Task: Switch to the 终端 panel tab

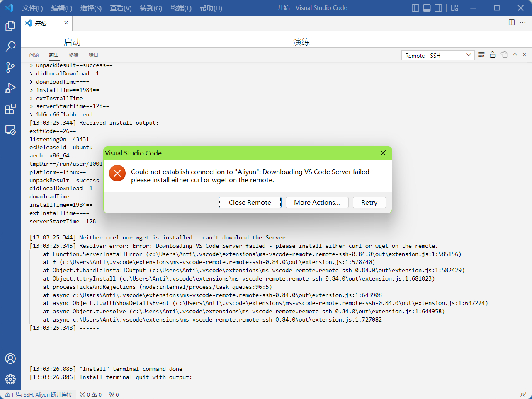Action: pyautogui.click(x=74, y=55)
